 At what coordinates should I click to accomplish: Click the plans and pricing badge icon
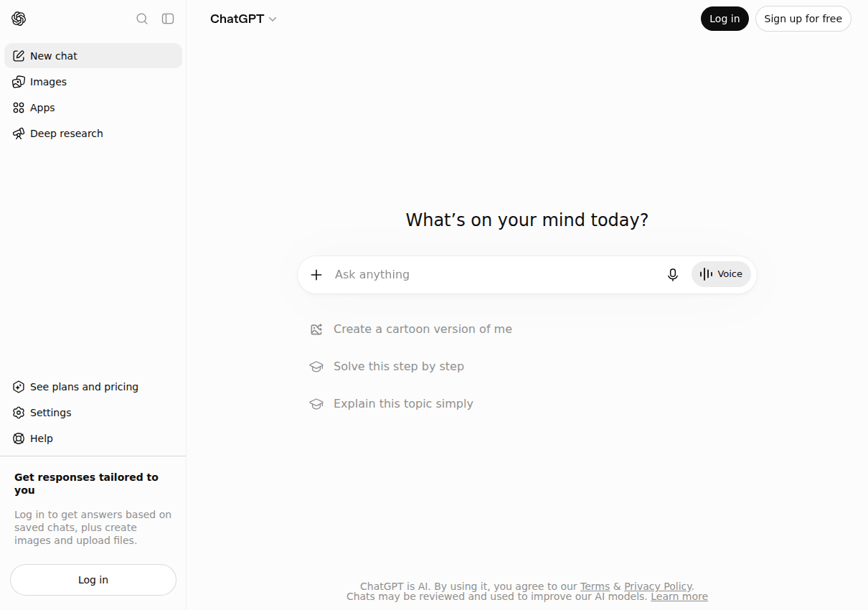click(19, 387)
